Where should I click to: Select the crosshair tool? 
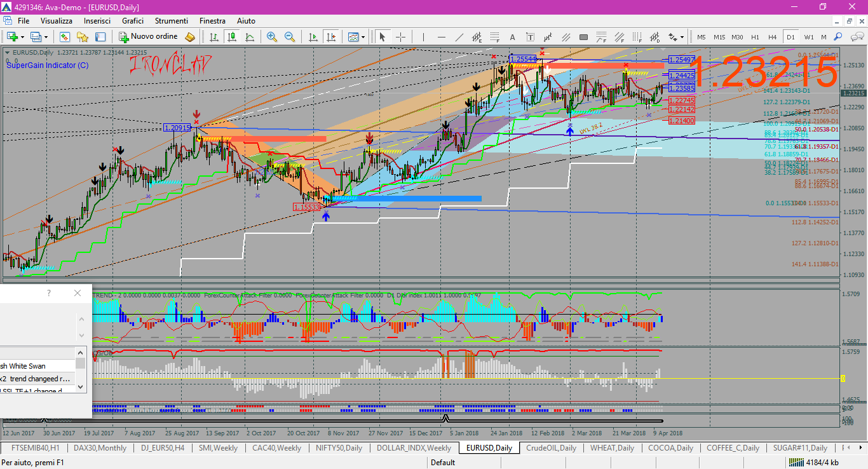point(400,37)
